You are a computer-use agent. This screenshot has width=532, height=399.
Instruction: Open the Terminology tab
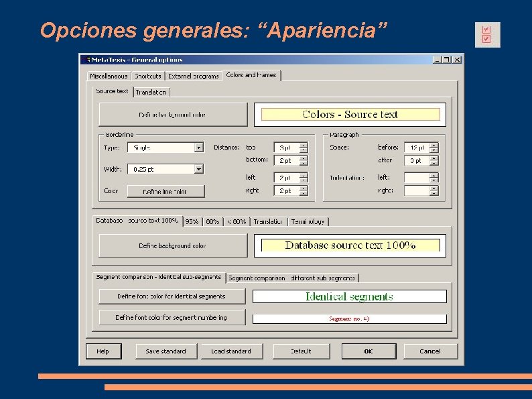308,222
